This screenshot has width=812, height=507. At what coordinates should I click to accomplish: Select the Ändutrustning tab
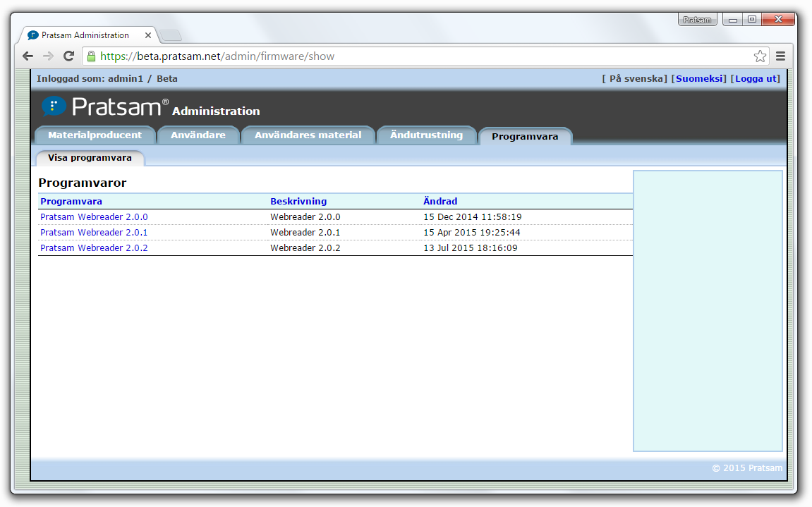pyautogui.click(x=427, y=134)
